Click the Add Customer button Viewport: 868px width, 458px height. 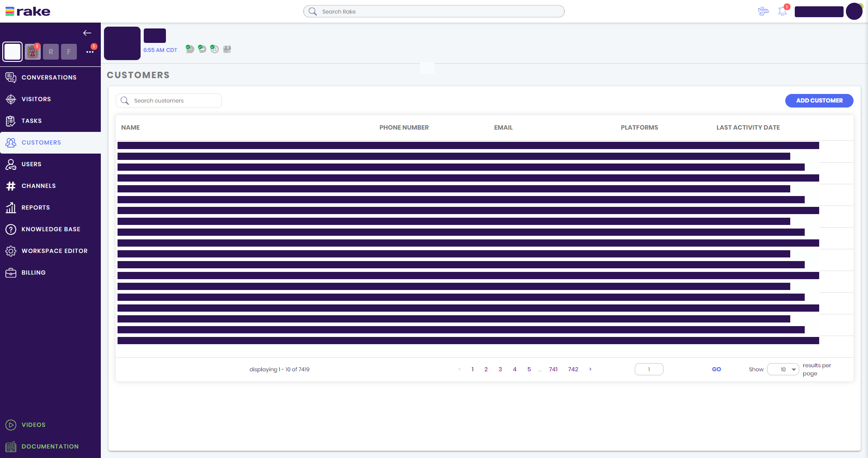point(819,101)
